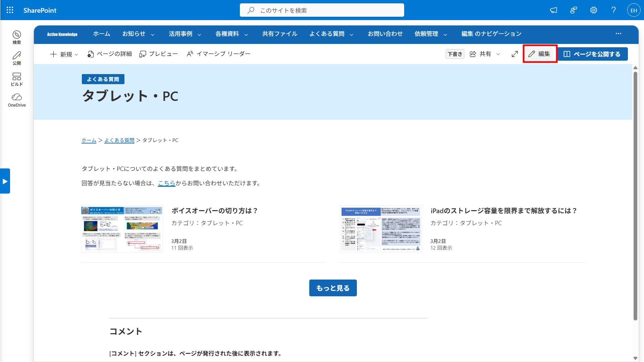Open the お問い合わせ navigation item
Image resolution: width=644 pixels, height=362 pixels.
[385, 34]
